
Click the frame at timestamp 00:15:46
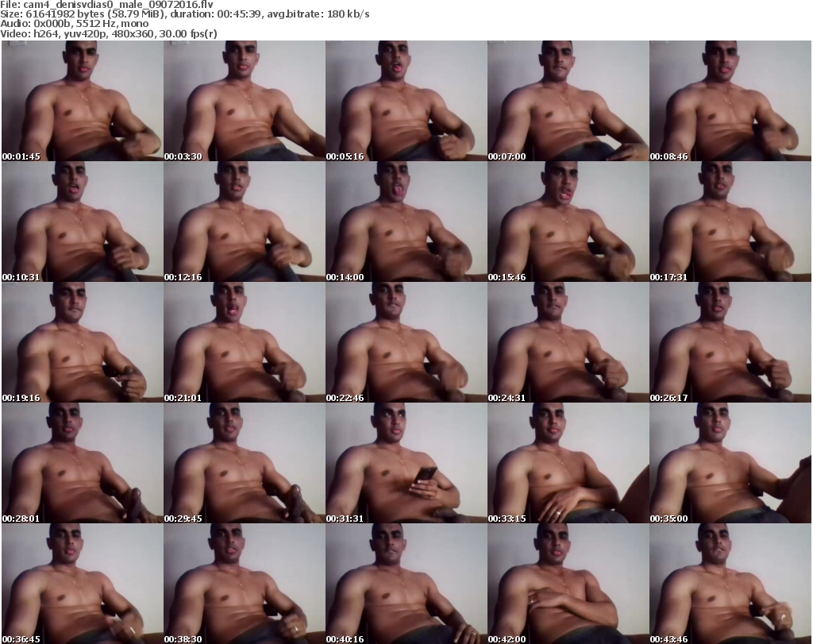568,222
